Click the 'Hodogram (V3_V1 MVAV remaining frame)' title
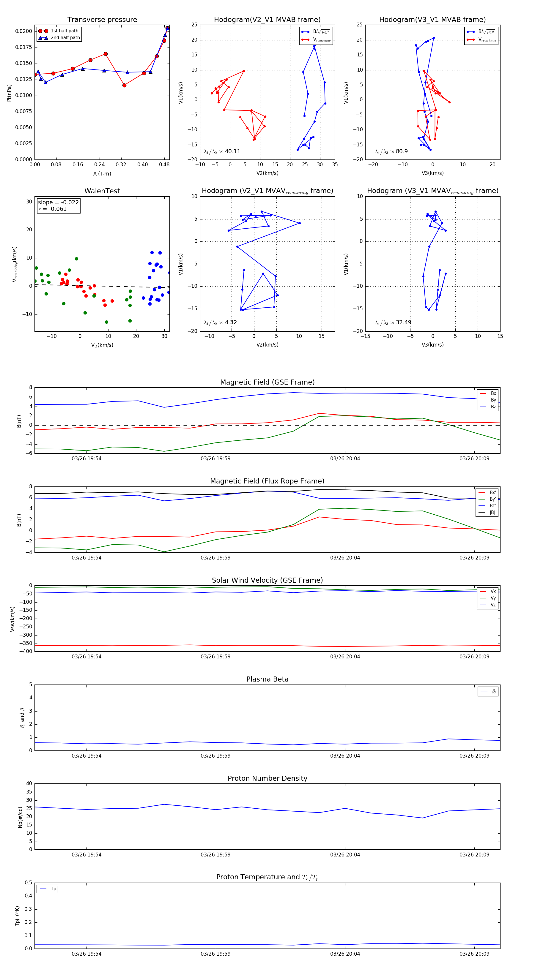 click(x=432, y=191)
